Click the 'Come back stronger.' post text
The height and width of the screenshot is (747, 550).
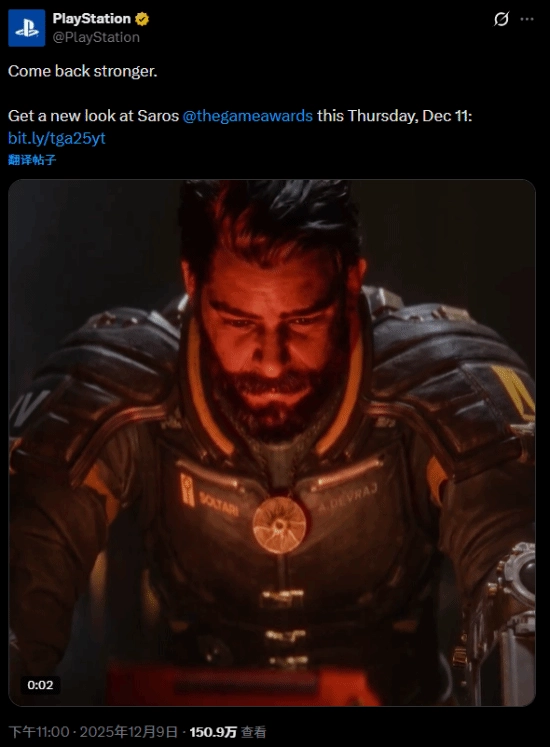tap(82, 71)
